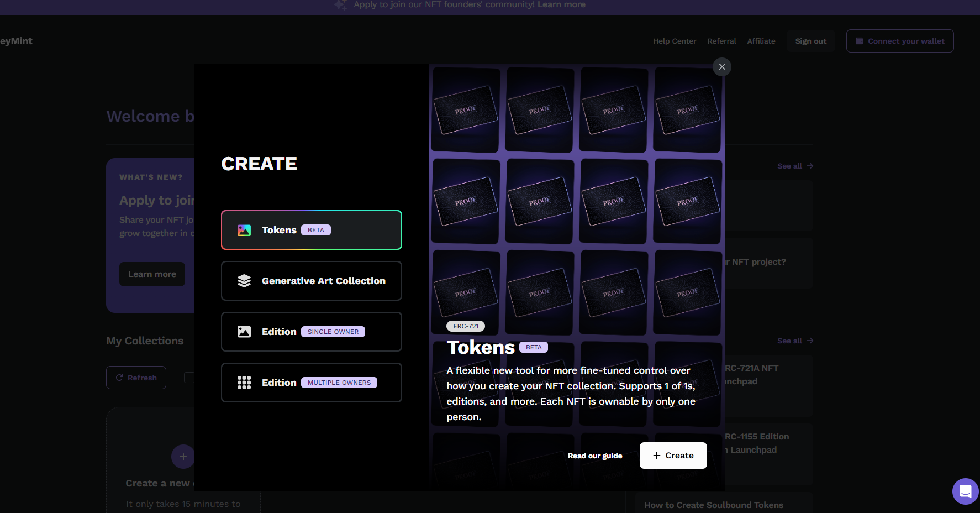Image resolution: width=980 pixels, height=513 pixels.
Task: Click the Sign out button
Action: tap(810, 41)
